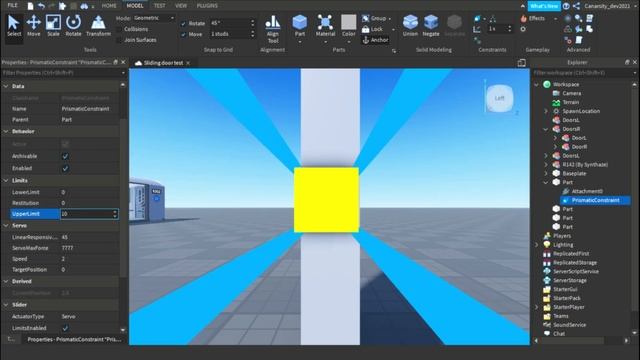Image resolution: width=640 pixels, height=360 pixels.
Task: Click the Negate solid modeling tool
Action: click(x=431, y=26)
